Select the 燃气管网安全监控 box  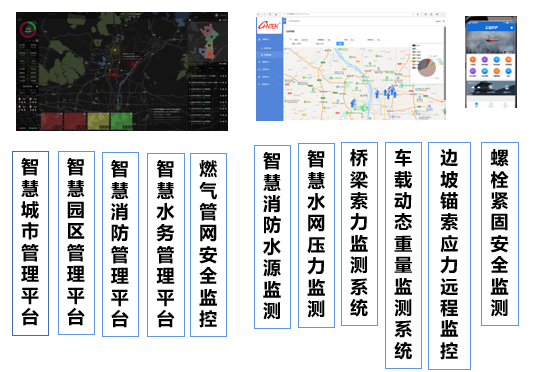[208, 245]
